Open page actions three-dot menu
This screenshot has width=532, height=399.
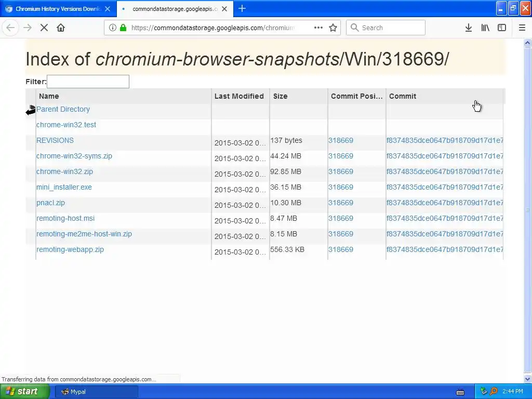point(318,28)
